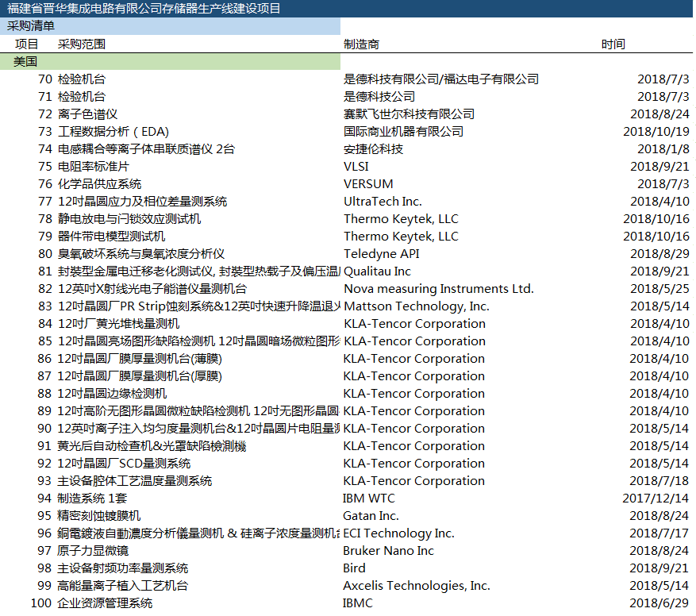Screen dimensions: 696x616
Task: Click 臭氧破坏系统与臭氧浓度分析仪 cell
Action: [x=141, y=253]
